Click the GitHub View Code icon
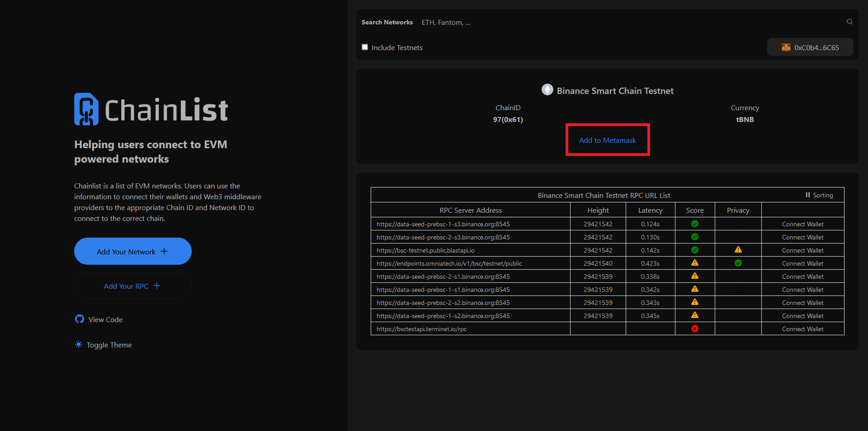Image resolution: width=868 pixels, height=431 pixels. pos(80,319)
